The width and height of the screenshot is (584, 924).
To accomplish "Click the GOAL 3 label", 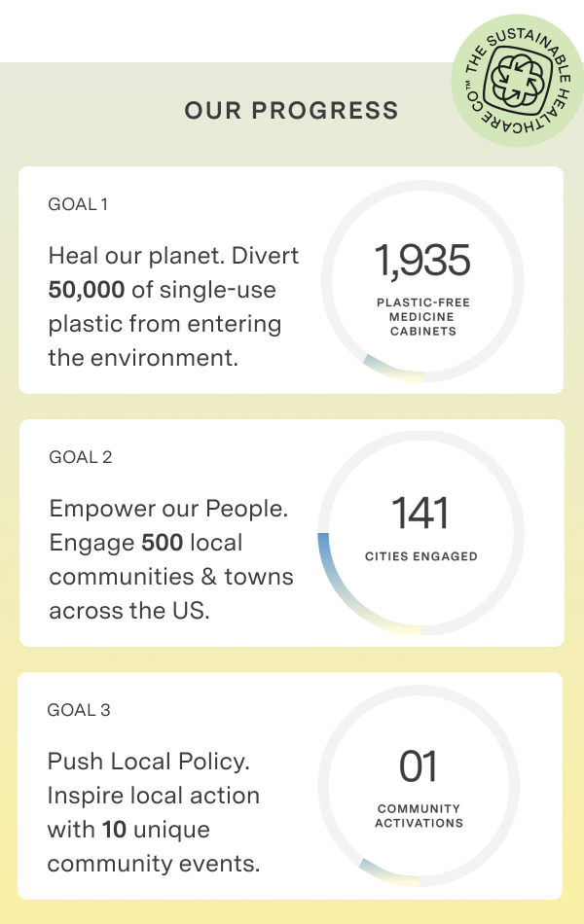I will 79,709.
